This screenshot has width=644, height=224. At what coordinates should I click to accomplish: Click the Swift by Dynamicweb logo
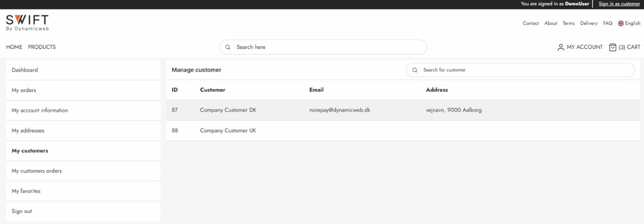[27, 23]
